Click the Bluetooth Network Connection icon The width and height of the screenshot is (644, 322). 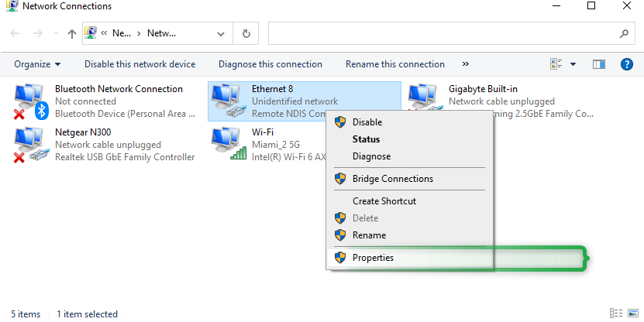[x=31, y=101]
